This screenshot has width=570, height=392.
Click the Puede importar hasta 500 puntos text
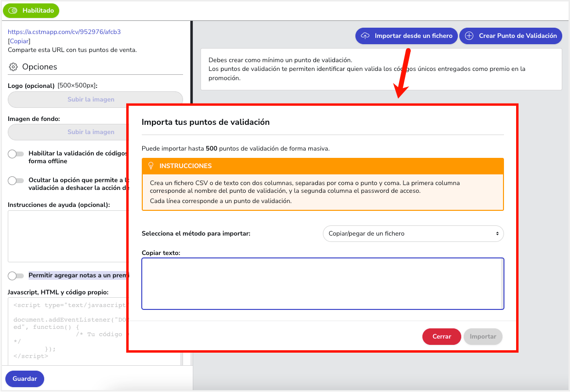coord(235,148)
